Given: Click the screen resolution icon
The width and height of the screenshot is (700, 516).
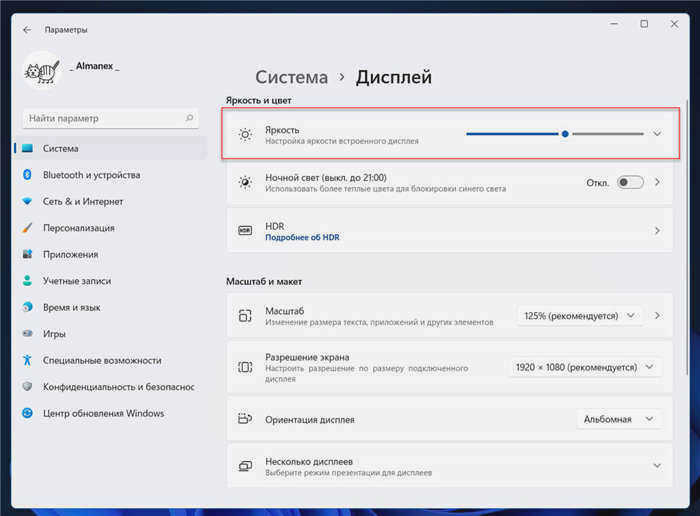Looking at the screenshot, I should click(x=245, y=367).
